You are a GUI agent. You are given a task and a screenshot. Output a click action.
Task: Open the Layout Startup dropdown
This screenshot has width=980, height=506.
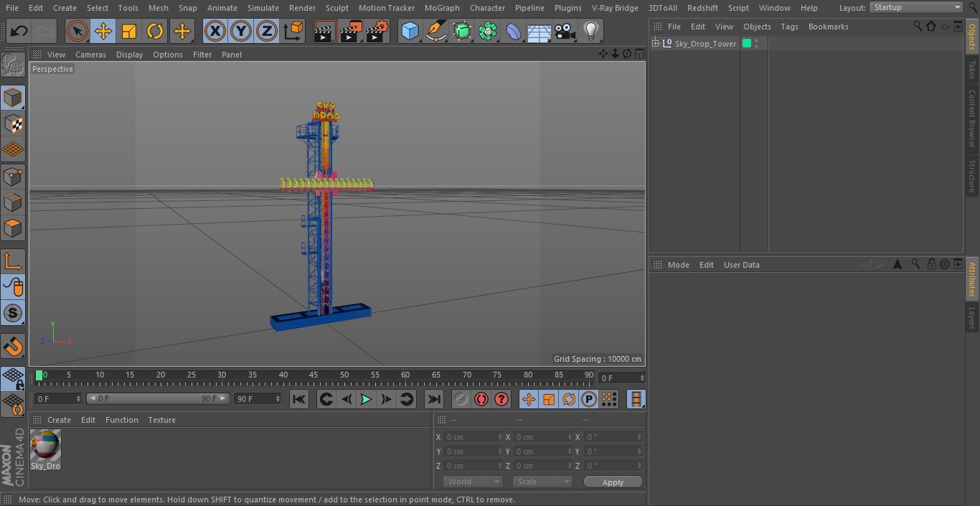[x=916, y=7]
